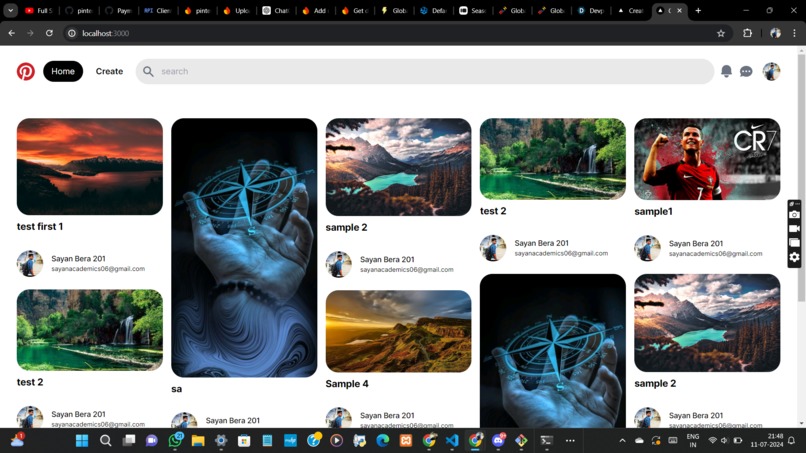The height and width of the screenshot is (453, 806).
Task: Close the active browser tab
Action: 680,10
